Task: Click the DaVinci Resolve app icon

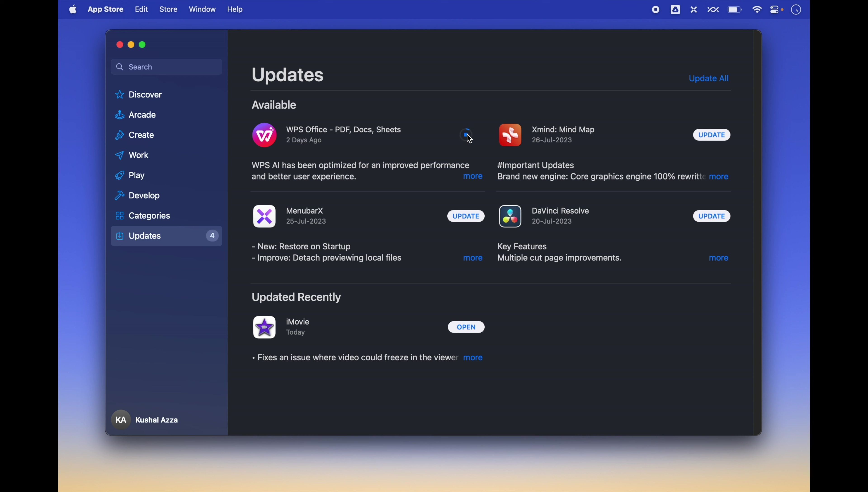Action: click(510, 216)
